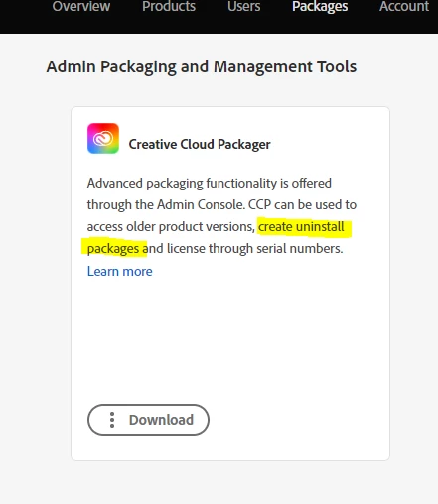This screenshot has width=438, height=504.
Task: Open the Account tab
Action: [x=404, y=6]
